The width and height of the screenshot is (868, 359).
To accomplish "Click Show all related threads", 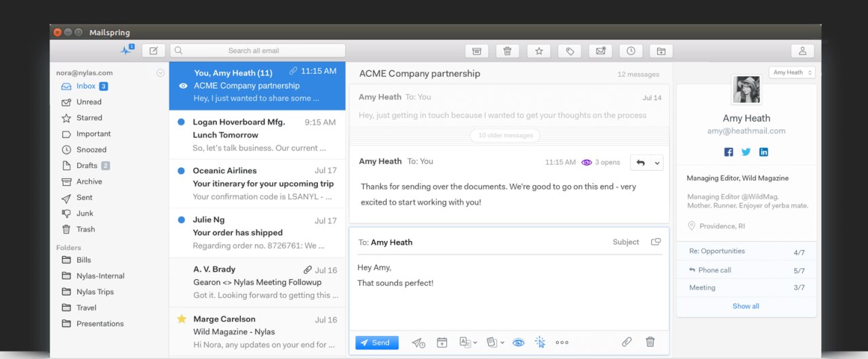I will pos(746,306).
